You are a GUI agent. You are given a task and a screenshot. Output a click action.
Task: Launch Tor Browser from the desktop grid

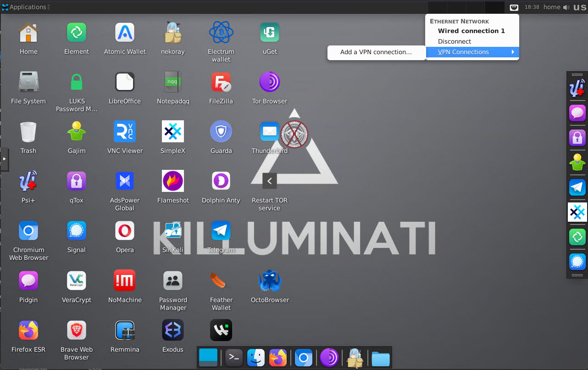click(x=270, y=82)
